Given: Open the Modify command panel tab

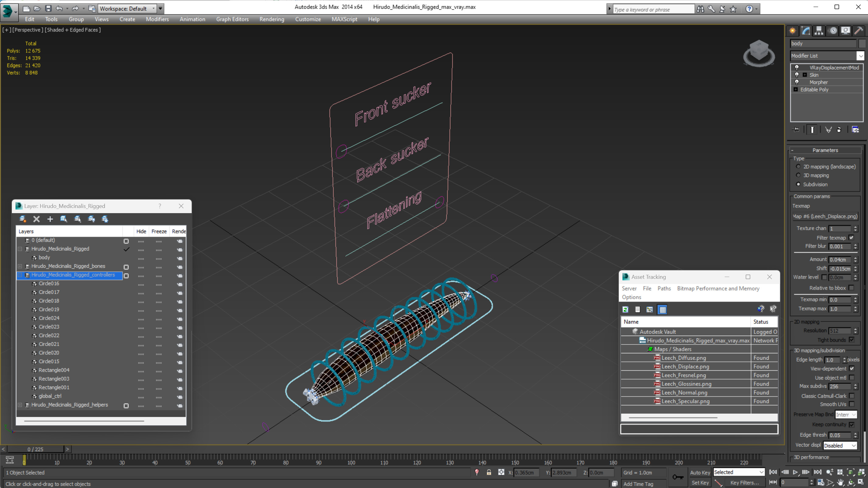Looking at the screenshot, I should [x=806, y=31].
